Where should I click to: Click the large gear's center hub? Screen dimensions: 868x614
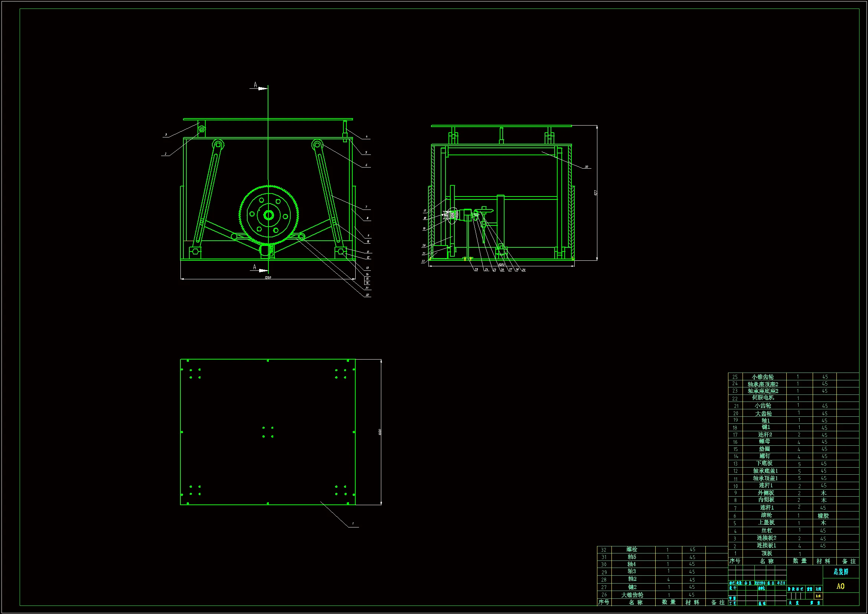(268, 215)
